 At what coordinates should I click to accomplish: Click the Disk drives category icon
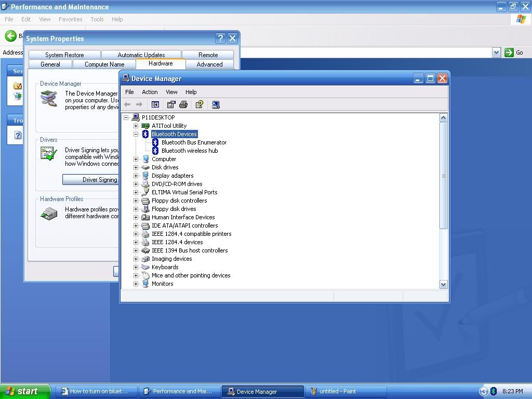(x=145, y=167)
